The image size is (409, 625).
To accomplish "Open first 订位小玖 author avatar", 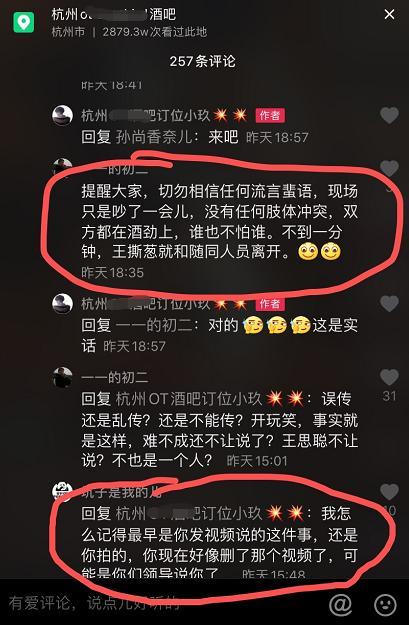I will tap(63, 116).
